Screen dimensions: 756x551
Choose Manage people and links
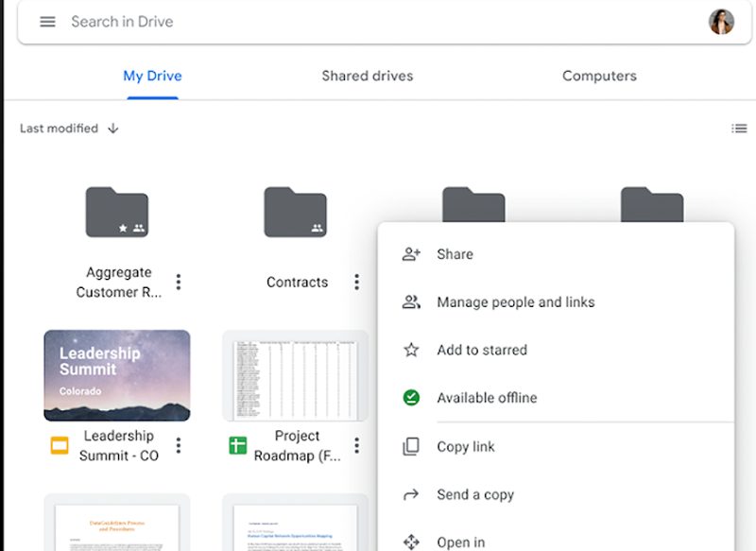pos(515,302)
